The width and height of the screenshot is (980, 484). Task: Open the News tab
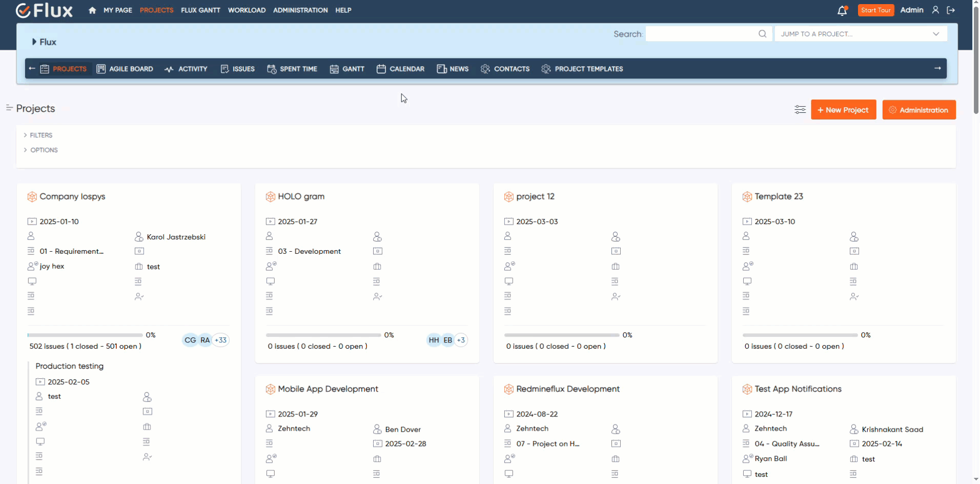pos(453,69)
